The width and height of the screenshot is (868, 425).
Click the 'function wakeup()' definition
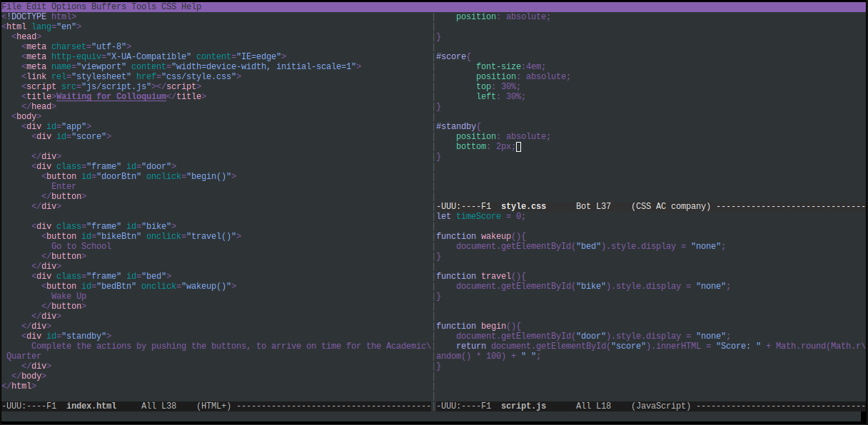(x=481, y=236)
